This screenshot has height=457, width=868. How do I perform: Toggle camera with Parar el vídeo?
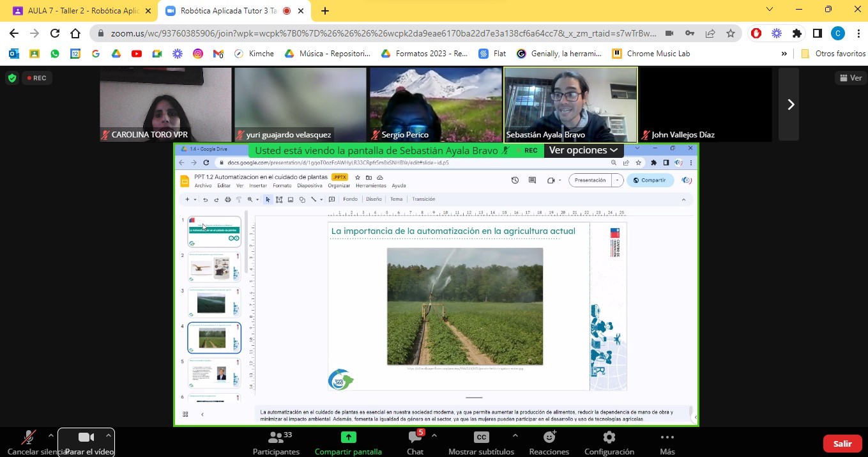(x=86, y=438)
